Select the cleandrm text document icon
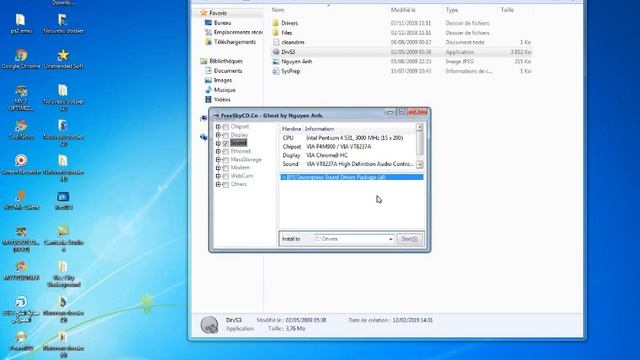 coord(276,42)
